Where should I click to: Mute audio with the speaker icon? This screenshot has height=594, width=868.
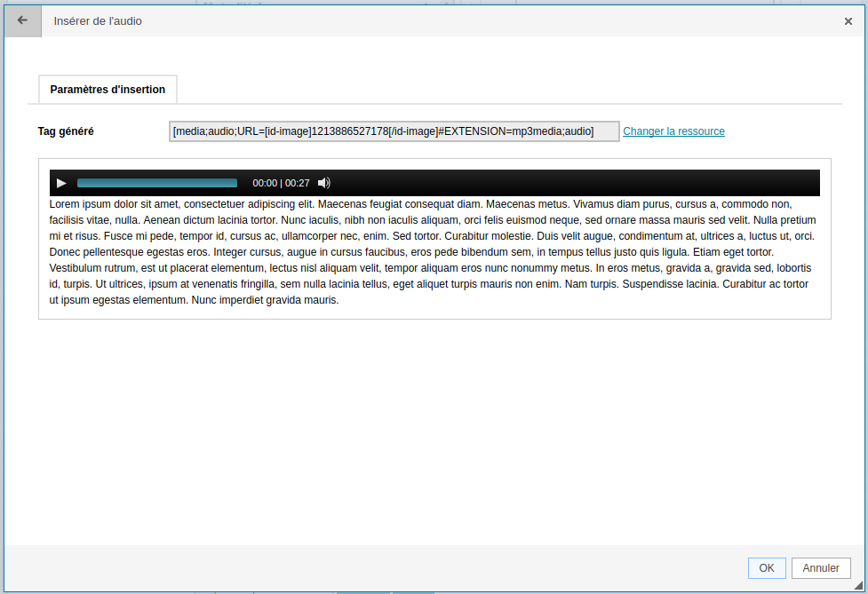tap(324, 183)
